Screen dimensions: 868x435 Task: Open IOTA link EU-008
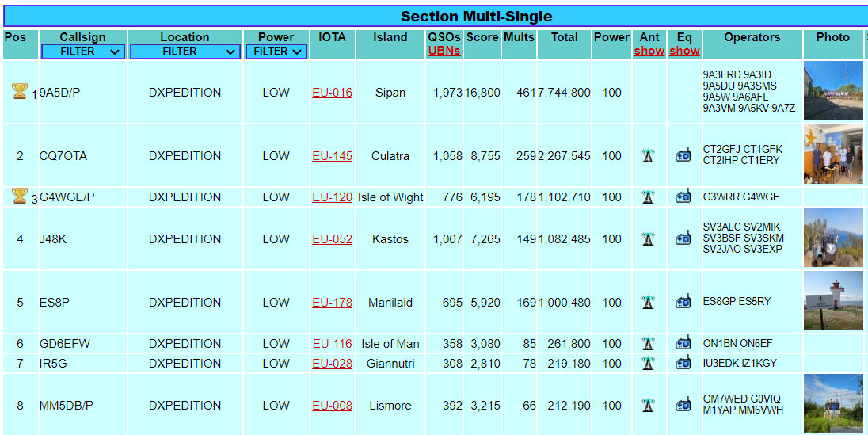pyautogui.click(x=332, y=406)
